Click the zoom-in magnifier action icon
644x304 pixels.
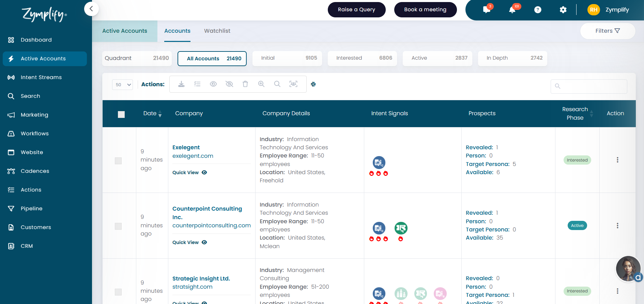[x=261, y=84]
